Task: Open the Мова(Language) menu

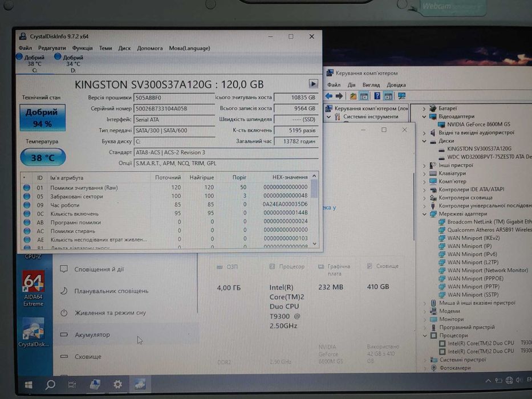Action: coord(190,48)
